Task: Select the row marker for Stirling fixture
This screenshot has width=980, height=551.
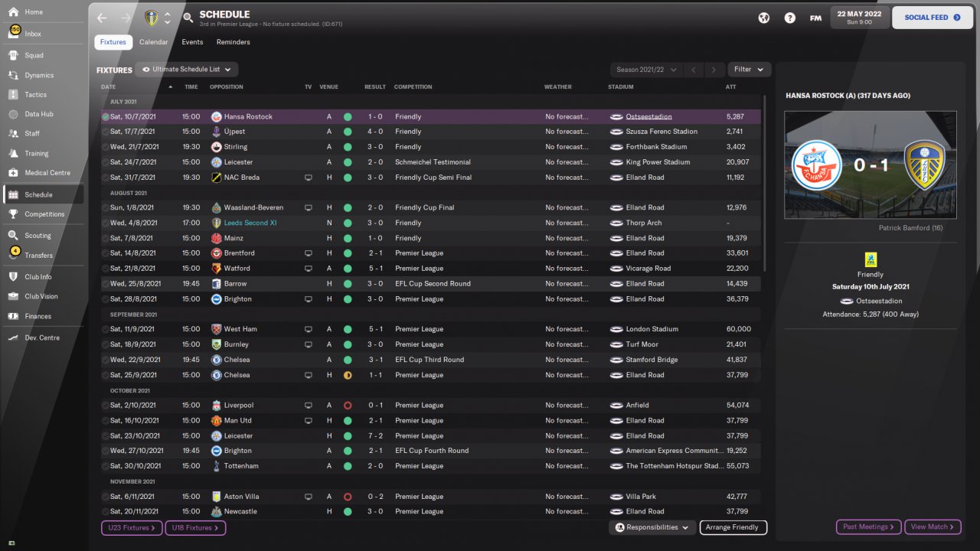Action: tap(106, 147)
